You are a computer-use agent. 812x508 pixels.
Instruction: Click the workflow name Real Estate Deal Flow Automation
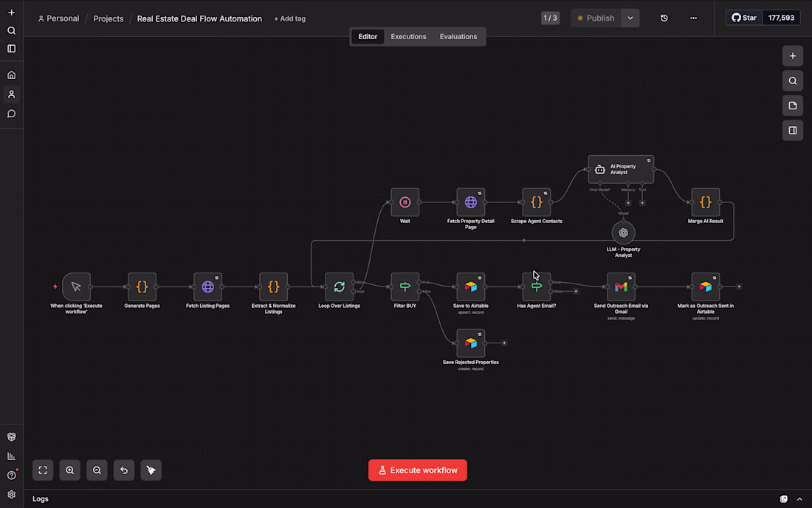point(199,18)
